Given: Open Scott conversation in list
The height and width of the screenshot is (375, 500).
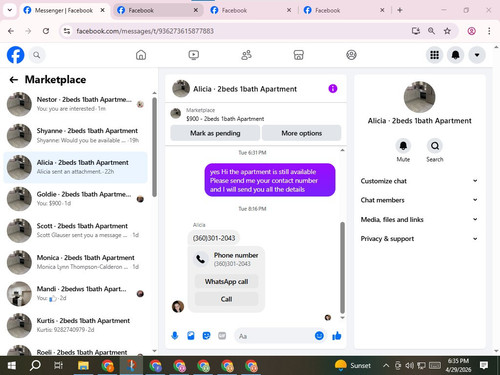Looking at the screenshot, I should pos(76,231).
